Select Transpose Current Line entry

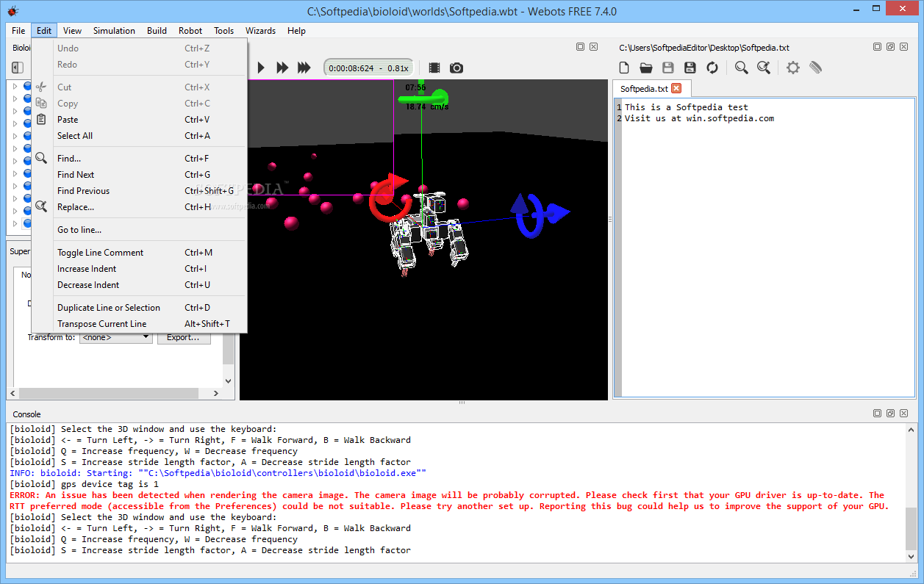[x=139, y=324]
